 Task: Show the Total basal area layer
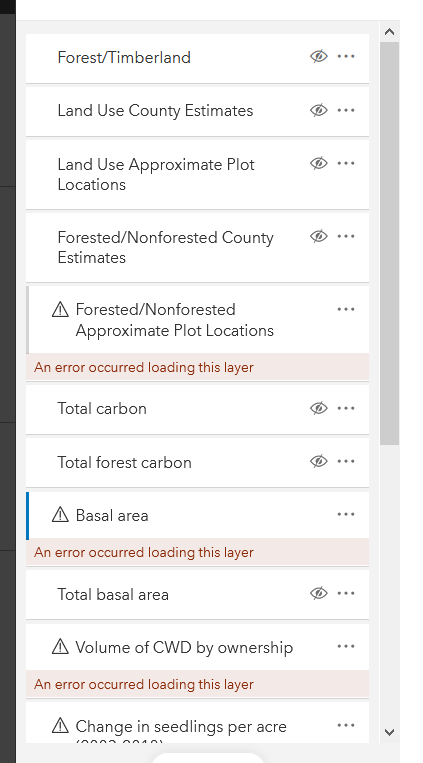[x=319, y=593]
